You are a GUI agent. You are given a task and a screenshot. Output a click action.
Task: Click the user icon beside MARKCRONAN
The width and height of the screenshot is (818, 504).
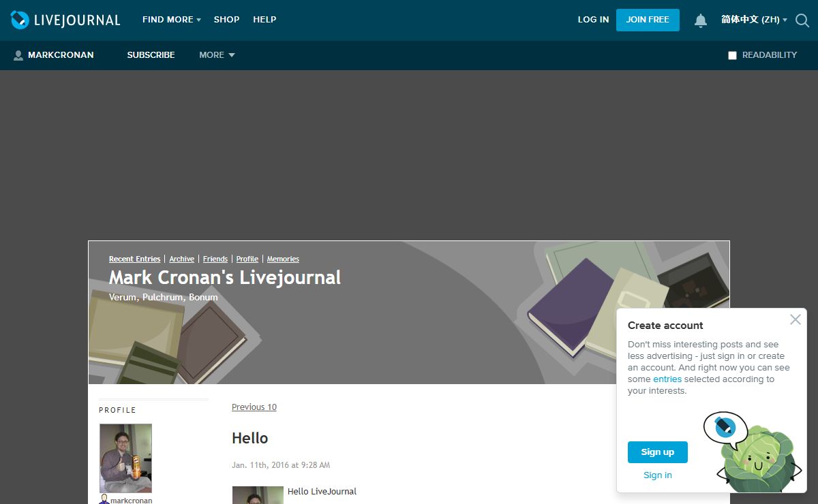tap(18, 55)
